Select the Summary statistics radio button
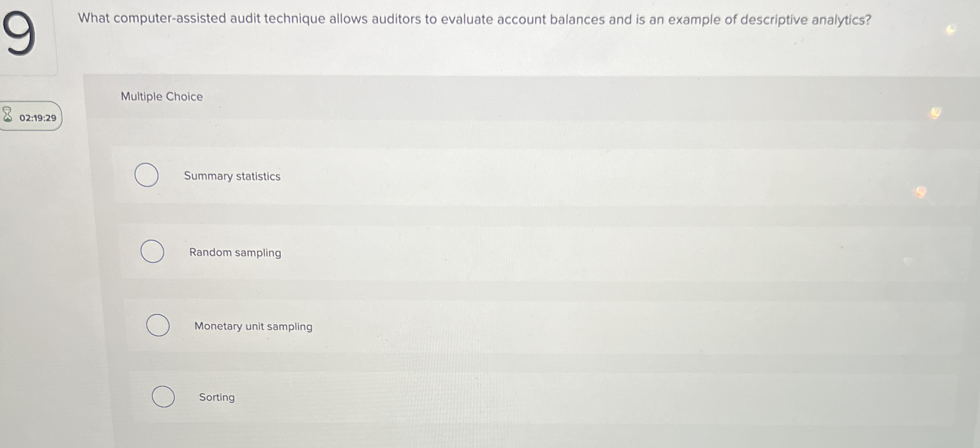The height and width of the screenshot is (448, 980). click(x=147, y=175)
